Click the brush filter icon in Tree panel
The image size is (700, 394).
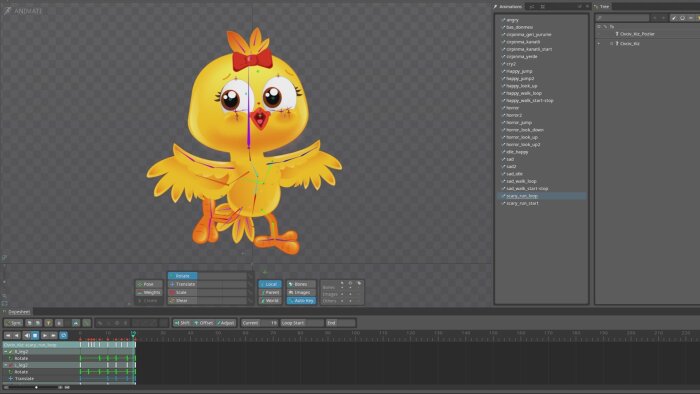[674, 18]
